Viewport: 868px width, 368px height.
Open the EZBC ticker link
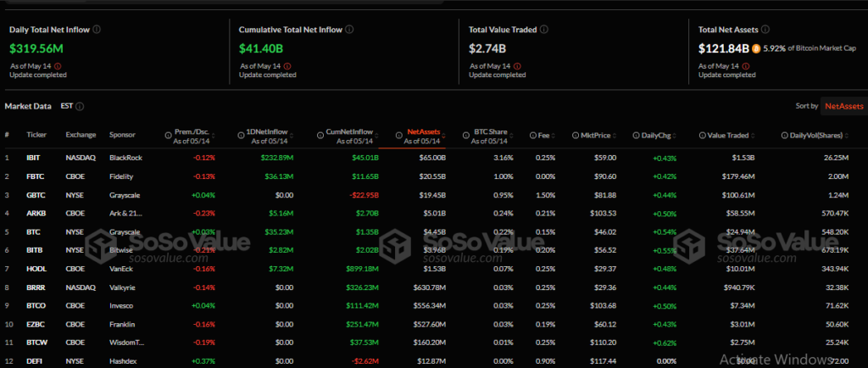tap(36, 324)
